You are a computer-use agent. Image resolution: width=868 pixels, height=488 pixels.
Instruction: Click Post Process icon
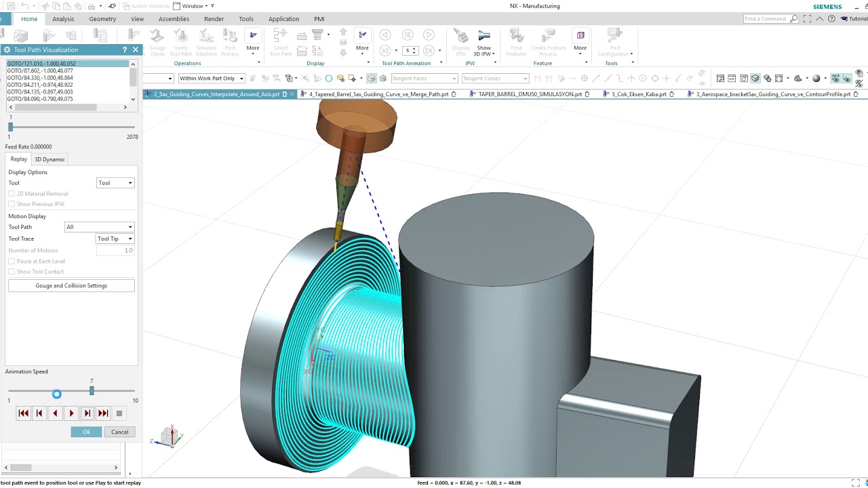coord(231,36)
